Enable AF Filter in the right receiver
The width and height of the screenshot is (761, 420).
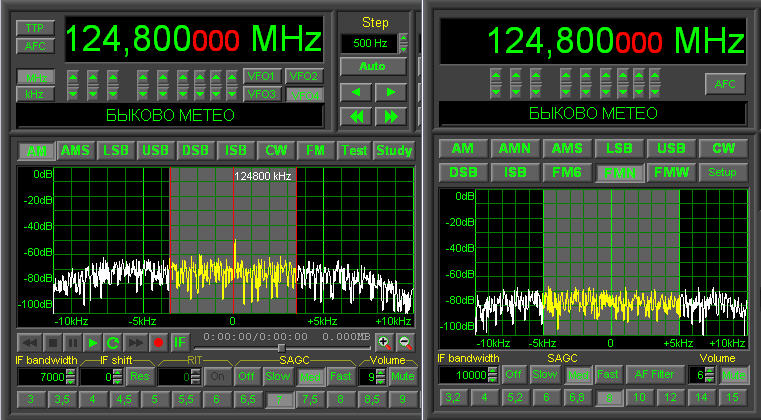pyautogui.click(x=654, y=374)
